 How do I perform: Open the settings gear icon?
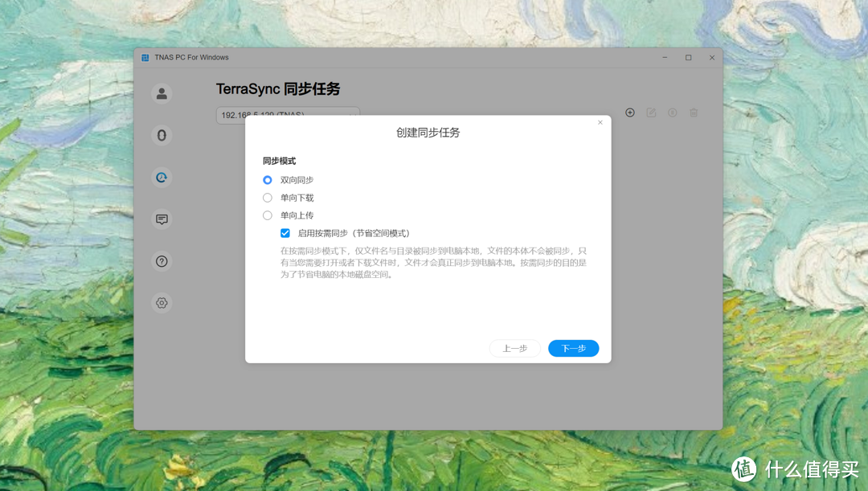[x=162, y=302]
